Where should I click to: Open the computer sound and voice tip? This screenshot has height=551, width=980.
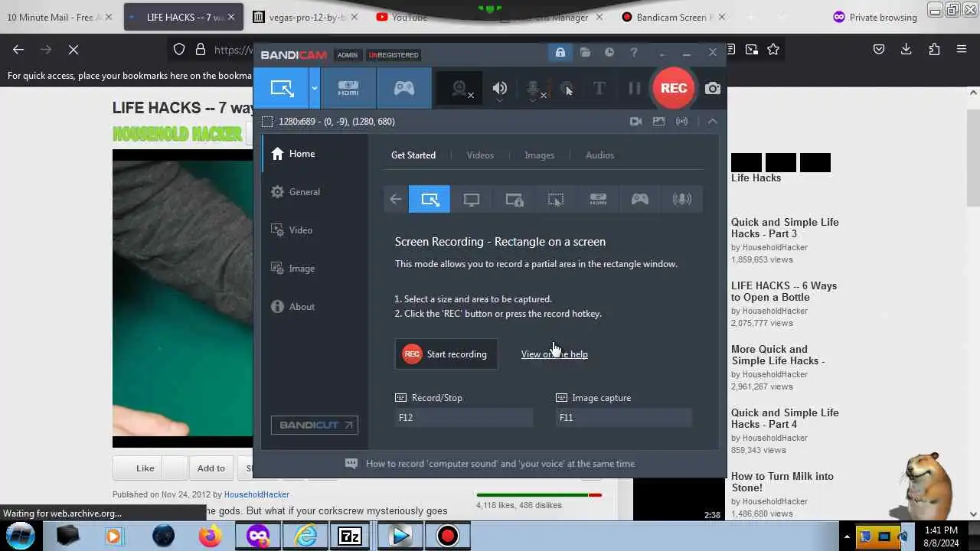[490, 464]
